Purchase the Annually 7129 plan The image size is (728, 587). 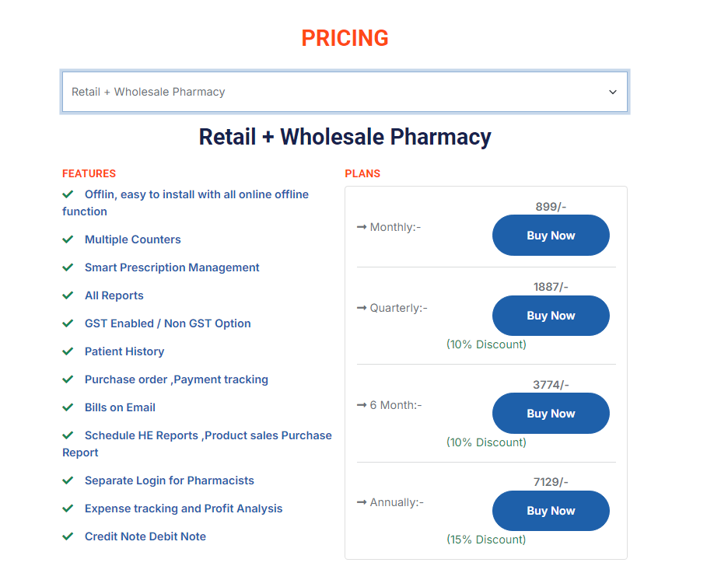click(551, 511)
